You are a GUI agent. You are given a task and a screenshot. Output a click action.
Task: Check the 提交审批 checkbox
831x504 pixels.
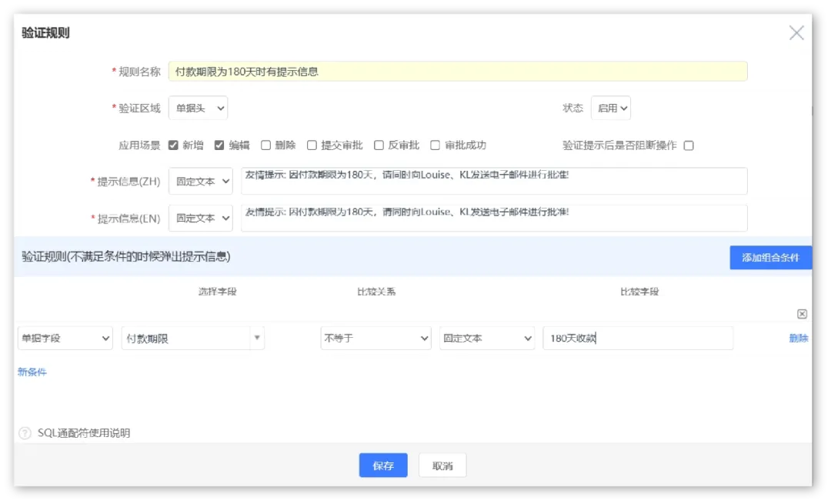tap(312, 145)
